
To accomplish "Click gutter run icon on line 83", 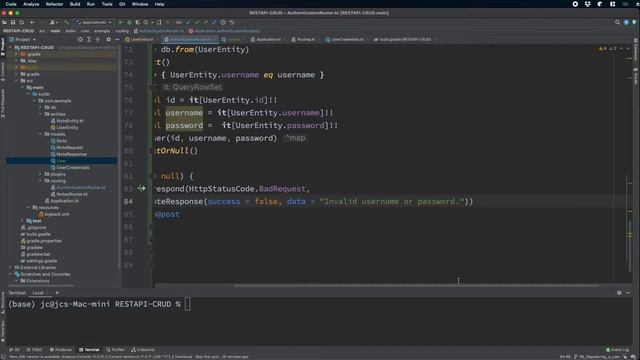I will pos(141,188).
